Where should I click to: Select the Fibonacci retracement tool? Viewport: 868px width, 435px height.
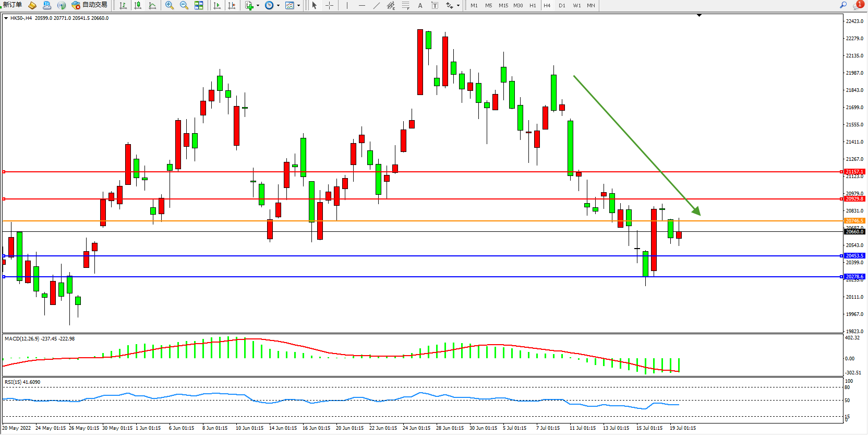tap(405, 5)
